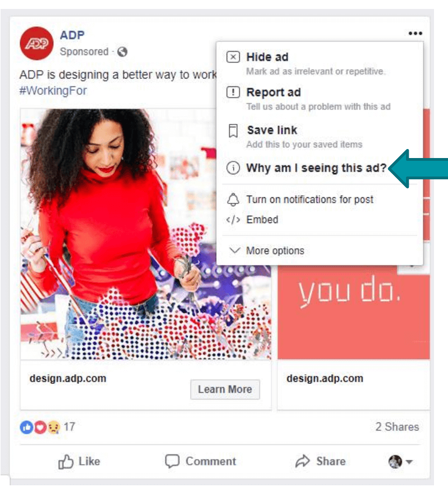Open the profile picture selector dropdown
448x501 pixels.
(x=401, y=462)
